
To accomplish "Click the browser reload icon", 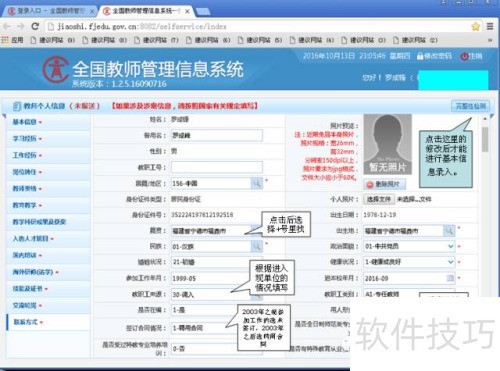I will [35, 26].
